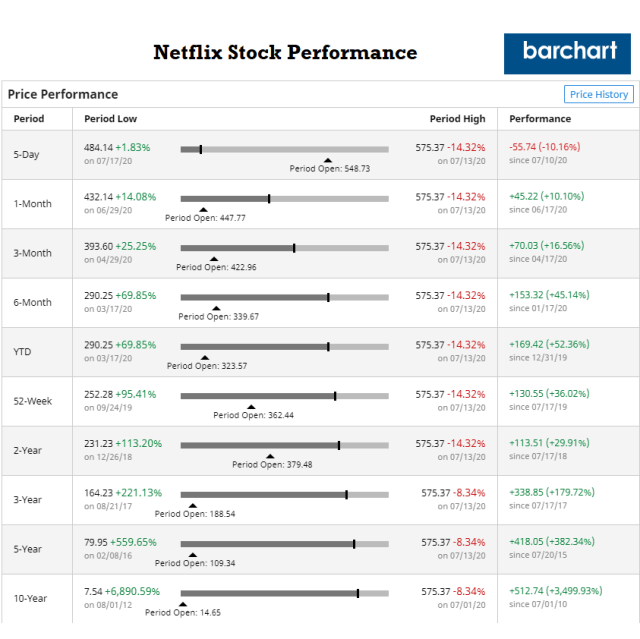Click the 5-Day price range bar
Screen dimensions: 640x639
[284, 149]
